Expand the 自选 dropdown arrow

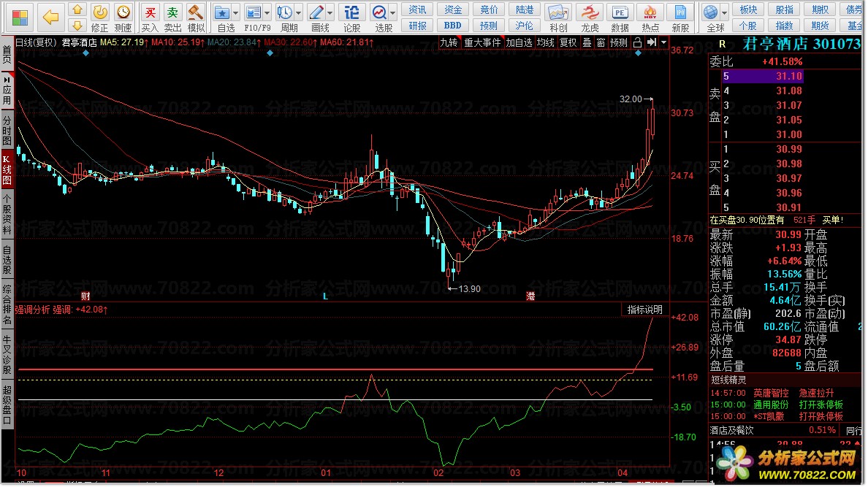click(x=236, y=12)
